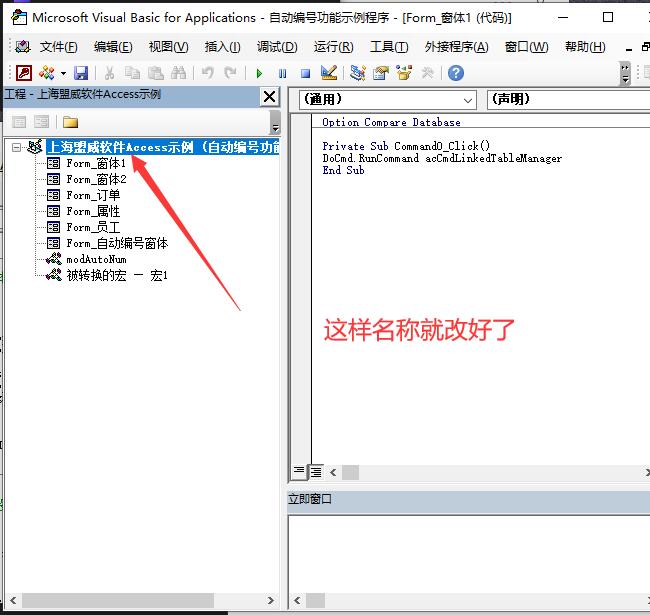This screenshot has height=615, width=650.
Task: Click immediate window scroll left arrow
Action: click(x=297, y=600)
